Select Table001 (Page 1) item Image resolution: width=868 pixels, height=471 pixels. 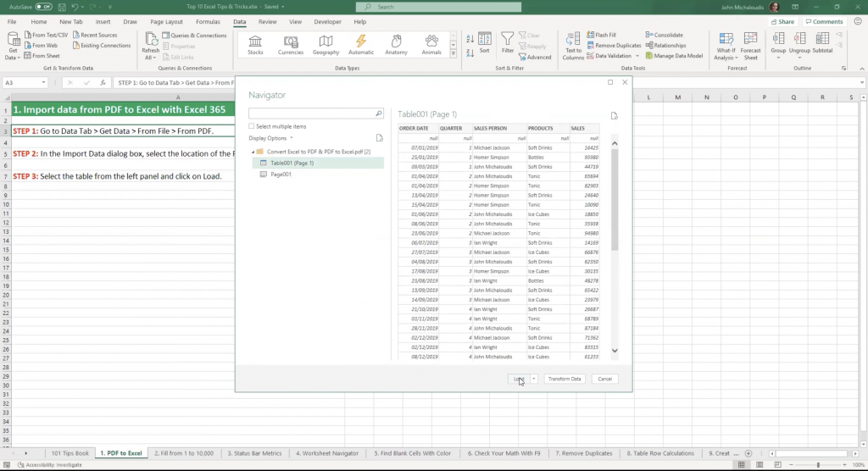pyautogui.click(x=317, y=163)
